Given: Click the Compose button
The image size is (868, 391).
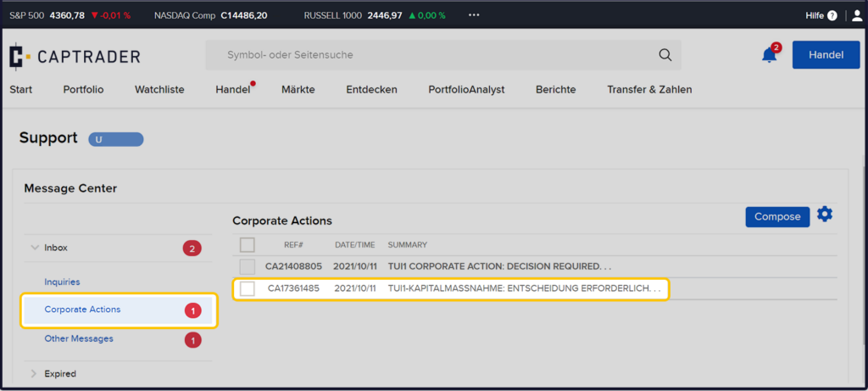Looking at the screenshot, I should tap(777, 216).
